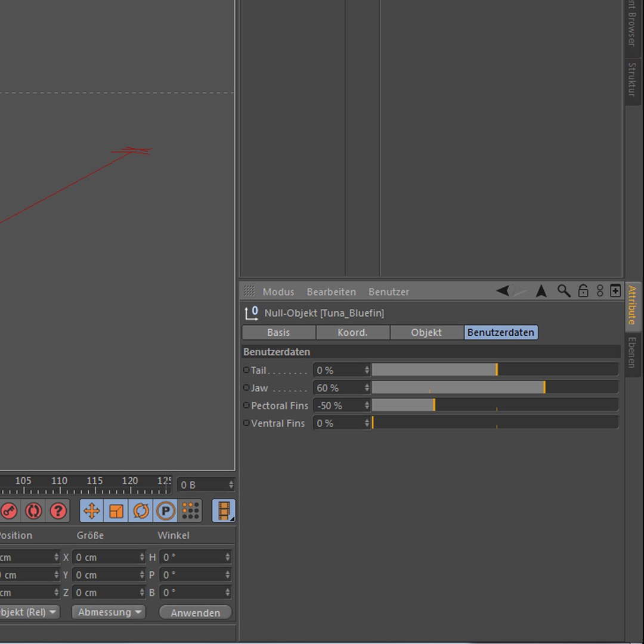Open the Benutzer menu
This screenshot has width=644, height=644.
(389, 292)
